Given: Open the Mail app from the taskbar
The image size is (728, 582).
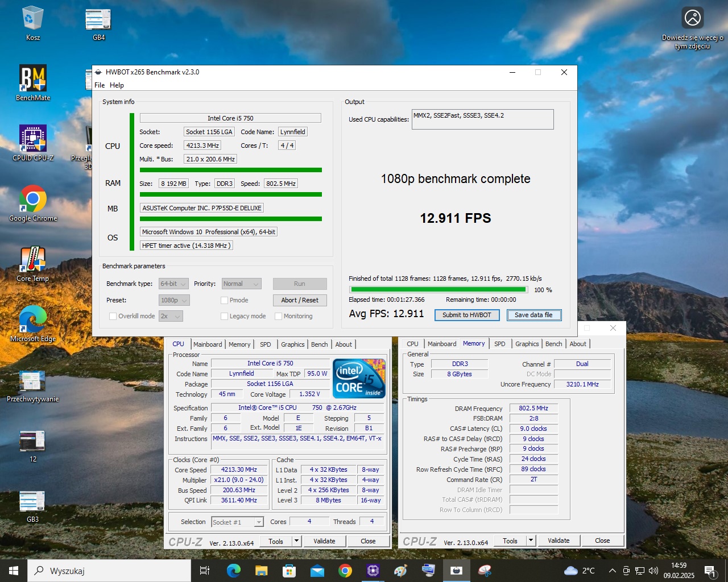Looking at the screenshot, I should click(x=317, y=571).
